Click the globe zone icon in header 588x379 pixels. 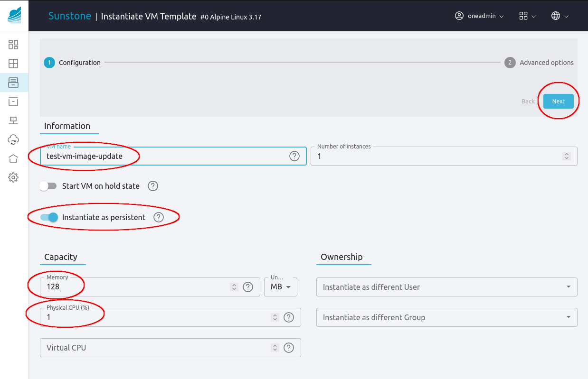coord(556,16)
